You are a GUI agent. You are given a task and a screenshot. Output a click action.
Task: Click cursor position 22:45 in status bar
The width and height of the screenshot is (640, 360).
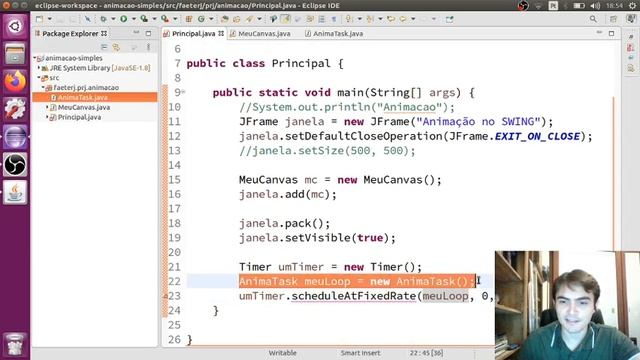pyautogui.click(x=427, y=353)
